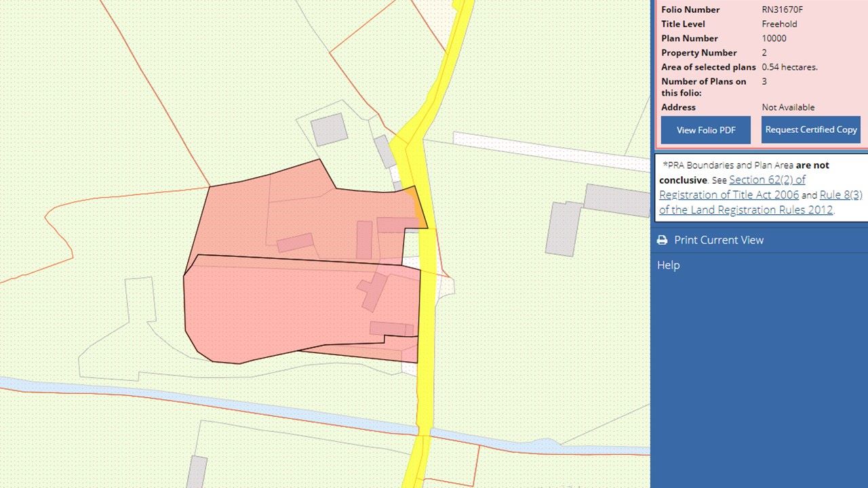The image size is (868, 488).
Task: Select the square grey building north of the parcels
Action: (x=329, y=129)
